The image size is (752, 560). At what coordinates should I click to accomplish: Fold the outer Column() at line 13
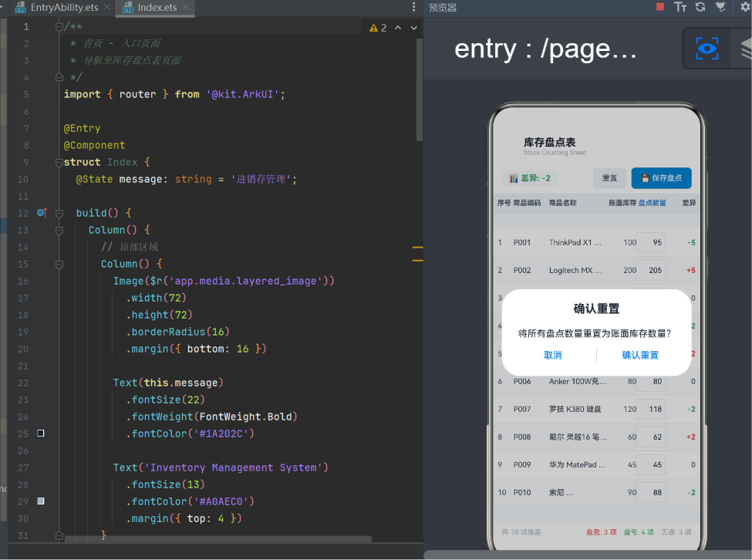59,230
